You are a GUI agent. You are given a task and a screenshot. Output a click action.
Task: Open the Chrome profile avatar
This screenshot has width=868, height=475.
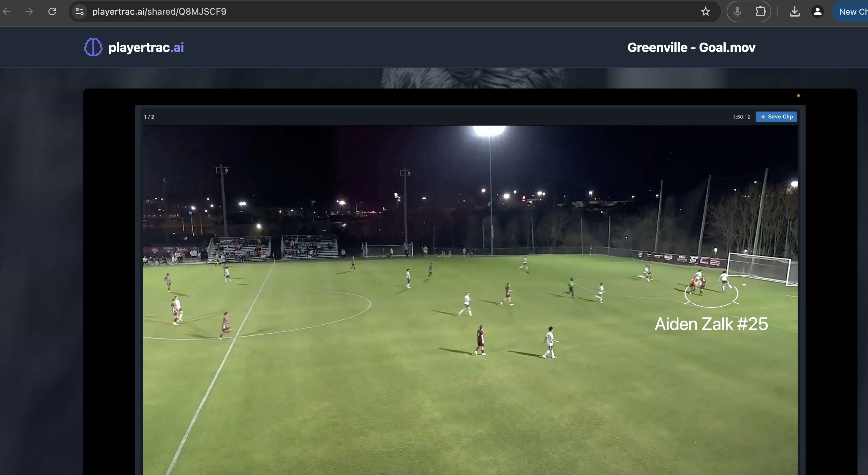pyautogui.click(x=817, y=12)
